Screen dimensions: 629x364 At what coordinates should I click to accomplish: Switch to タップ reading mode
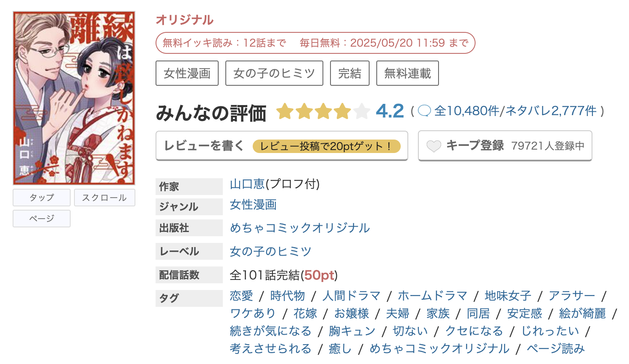pos(41,198)
